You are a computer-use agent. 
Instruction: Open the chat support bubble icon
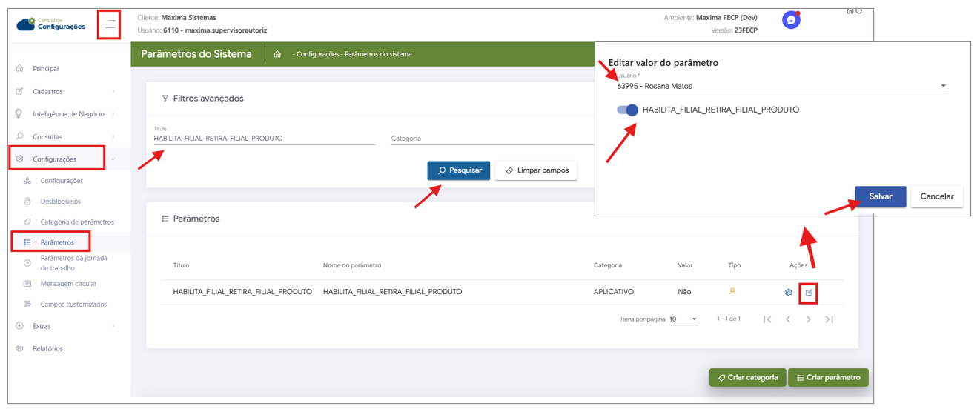pos(791,20)
